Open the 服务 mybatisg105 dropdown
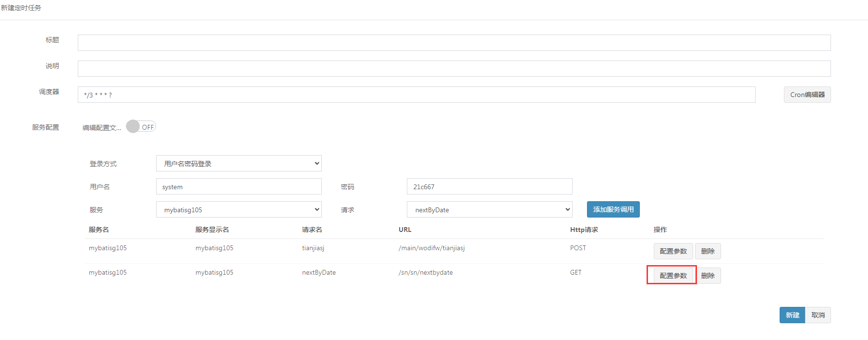The width and height of the screenshot is (868, 340). (x=239, y=209)
